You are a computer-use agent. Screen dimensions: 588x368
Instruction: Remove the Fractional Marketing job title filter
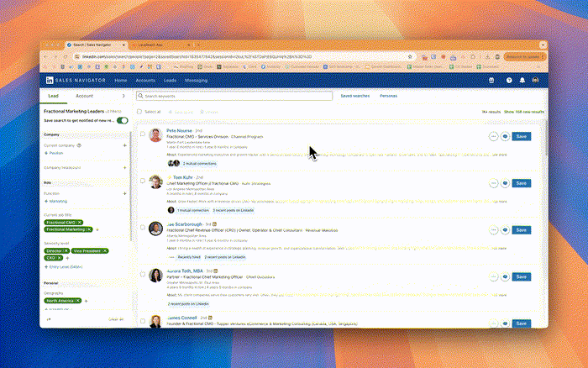(89, 229)
